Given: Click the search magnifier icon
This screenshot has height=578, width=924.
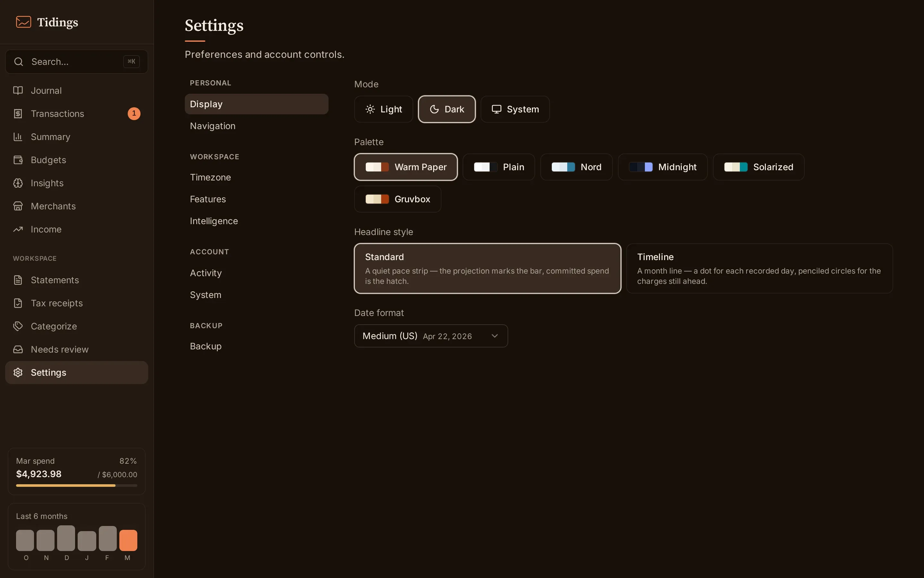Looking at the screenshot, I should coord(18,62).
